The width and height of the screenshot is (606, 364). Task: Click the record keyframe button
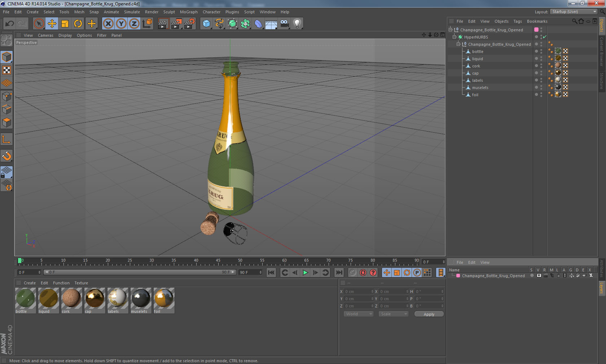353,272
